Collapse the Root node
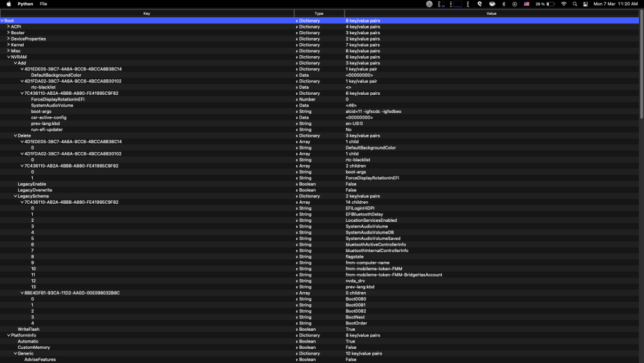This screenshot has width=644, height=363. click(x=2, y=21)
